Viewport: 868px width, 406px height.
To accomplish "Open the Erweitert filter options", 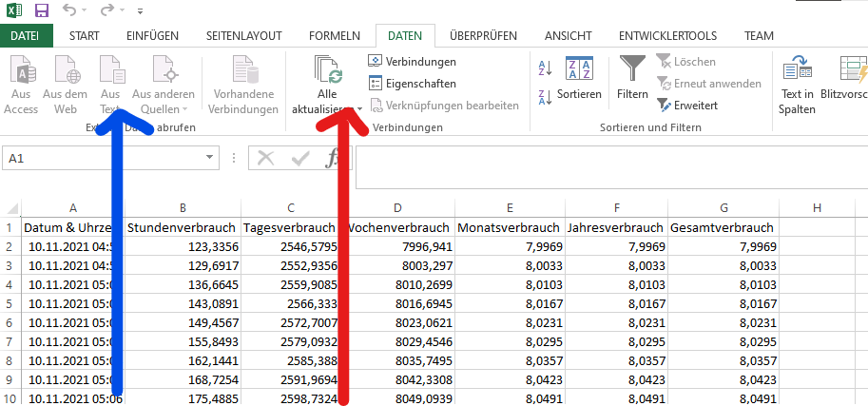I will click(x=687, y=106).
